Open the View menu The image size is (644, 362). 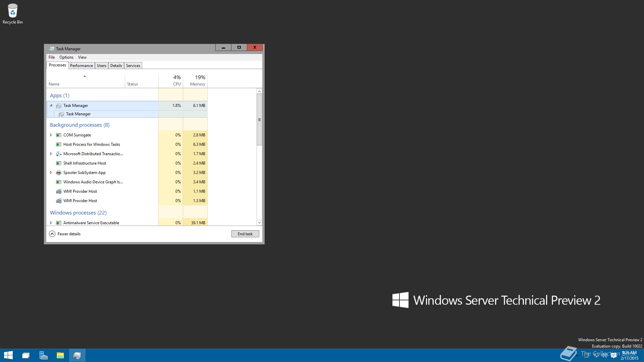[x=82, y=57]
